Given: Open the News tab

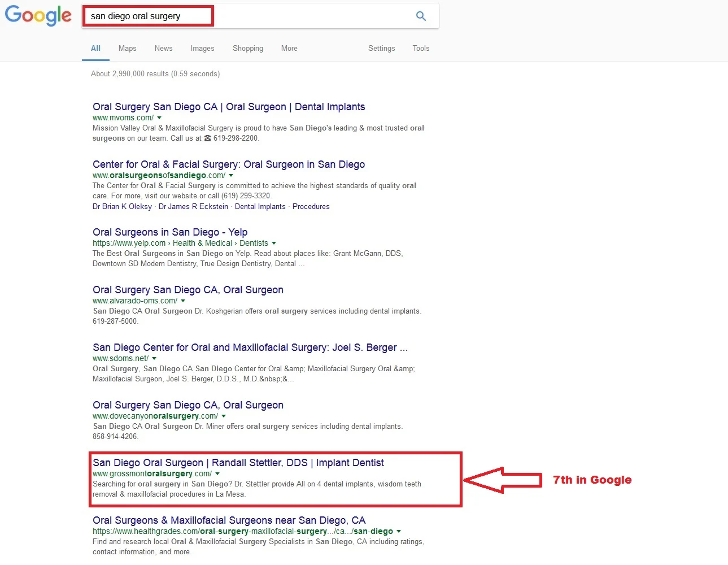Looking at the screenshot, I should click(x=164, y=49).
